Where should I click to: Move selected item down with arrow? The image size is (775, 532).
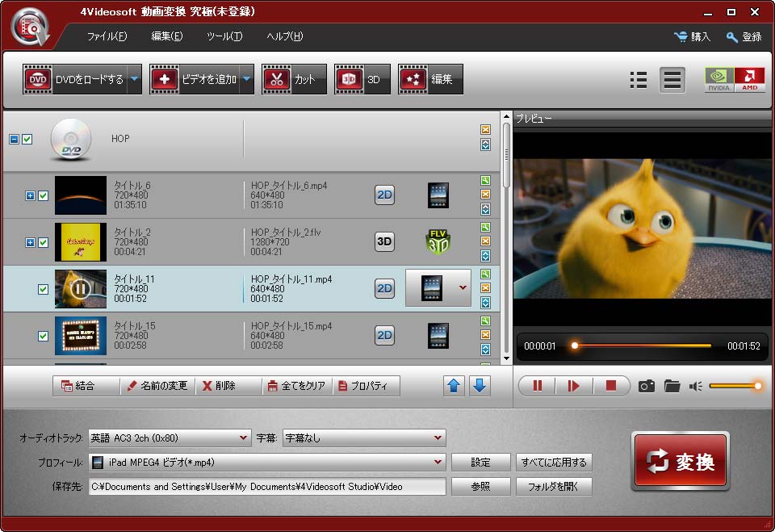pos(480,386)
